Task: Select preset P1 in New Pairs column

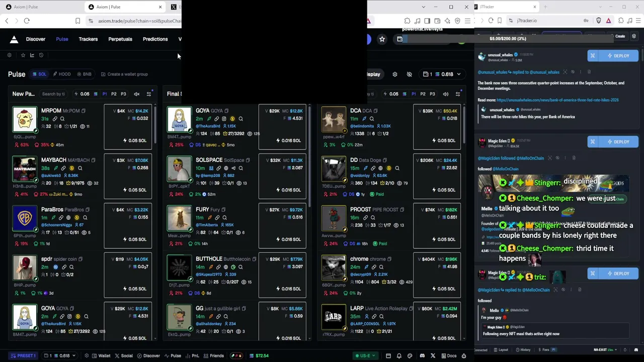Action: pyautogui.click(x=105, y=94)
